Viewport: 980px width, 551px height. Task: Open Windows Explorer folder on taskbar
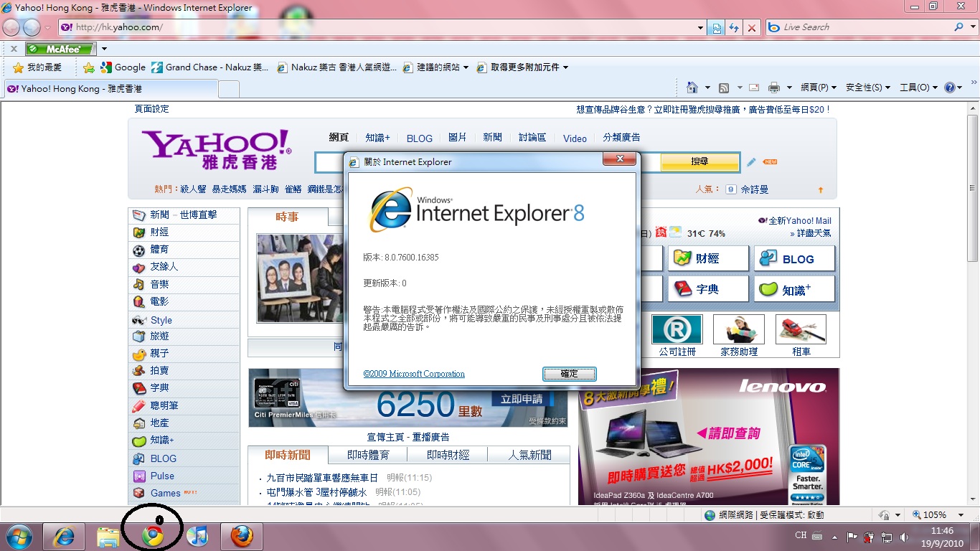click(x=108, y=536)
